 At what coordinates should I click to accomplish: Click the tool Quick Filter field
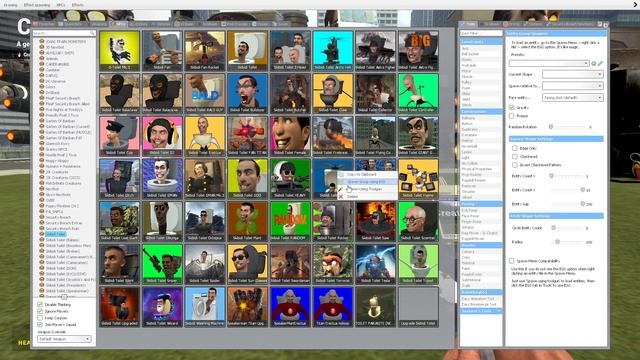coord(481,33)
